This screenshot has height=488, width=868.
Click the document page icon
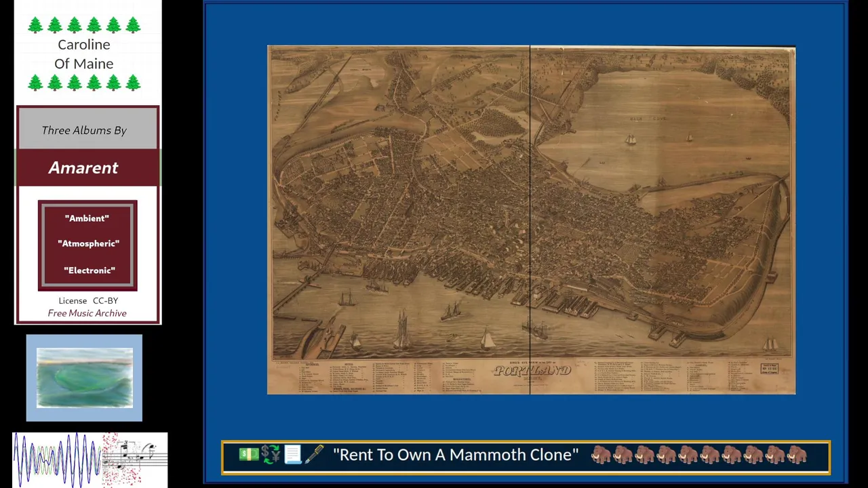point(292,454)
